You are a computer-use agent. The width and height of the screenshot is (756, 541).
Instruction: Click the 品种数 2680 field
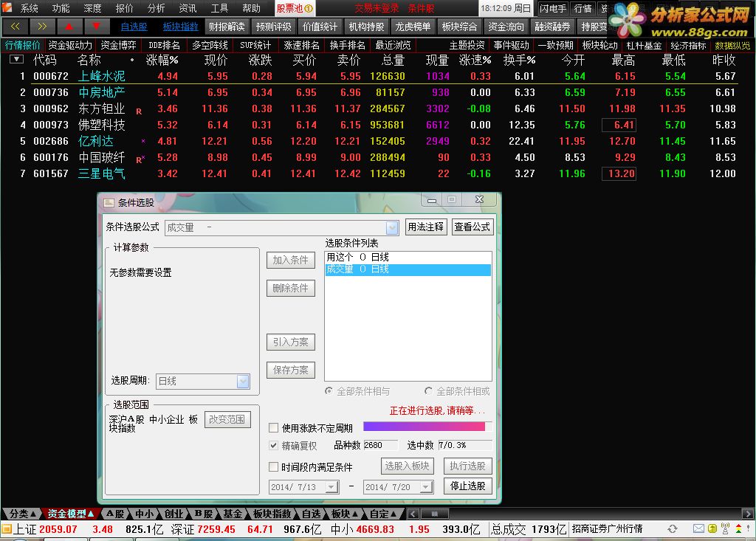click(381, 445)
